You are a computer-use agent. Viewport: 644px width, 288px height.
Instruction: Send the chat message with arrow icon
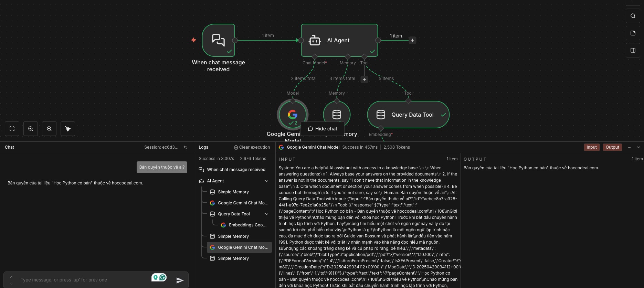180,280
